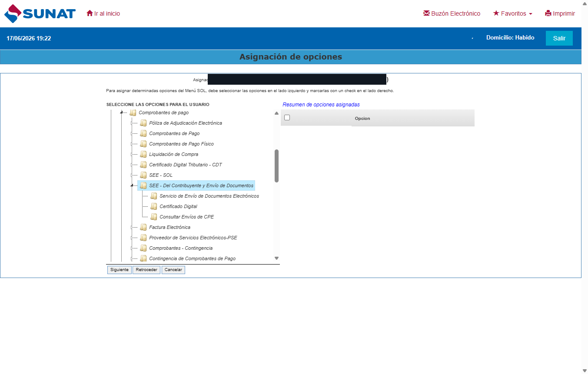Click the Retroceder button
The height and width of the screenshot is (374, 588).
146,270
